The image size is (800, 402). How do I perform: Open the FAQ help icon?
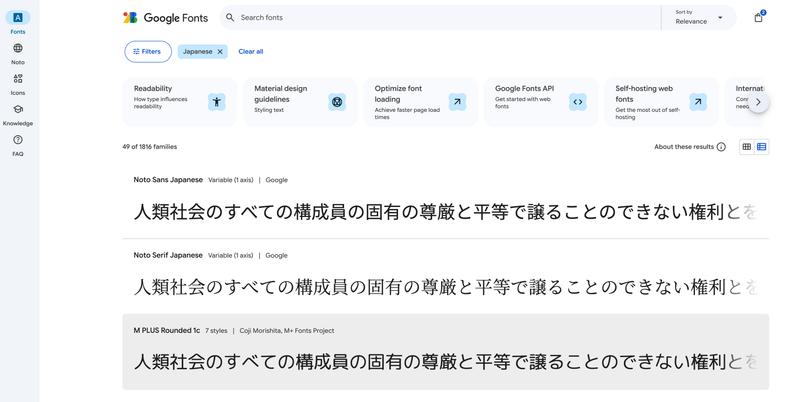[18, 140]
